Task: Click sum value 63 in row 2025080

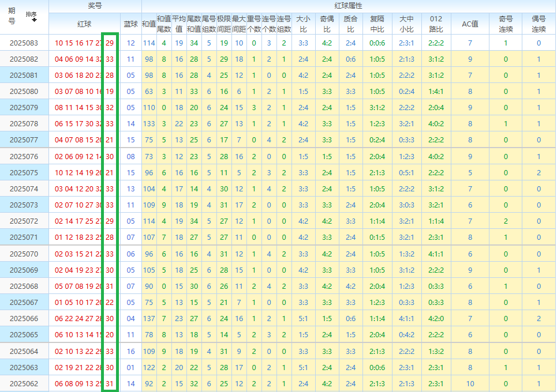Action: pyautogui.click(x=149, y=92)
